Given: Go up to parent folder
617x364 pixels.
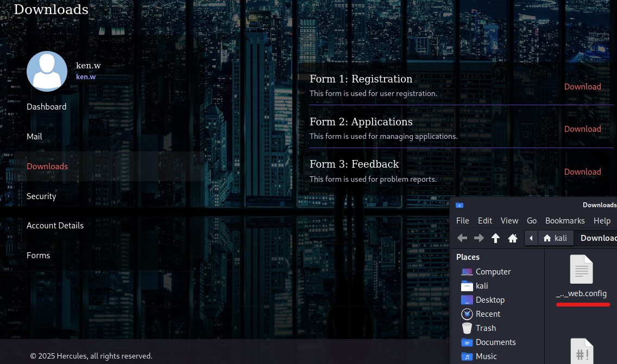Looking at the screenshot, I should pos(495,238).
